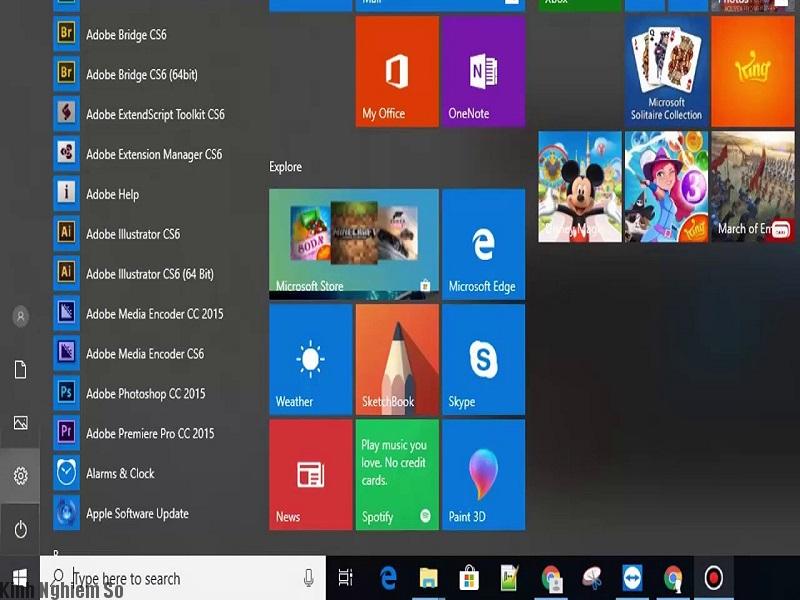Click the 'Type here to search' box
This screenshot has height=600, width=800.
point(183,578)
